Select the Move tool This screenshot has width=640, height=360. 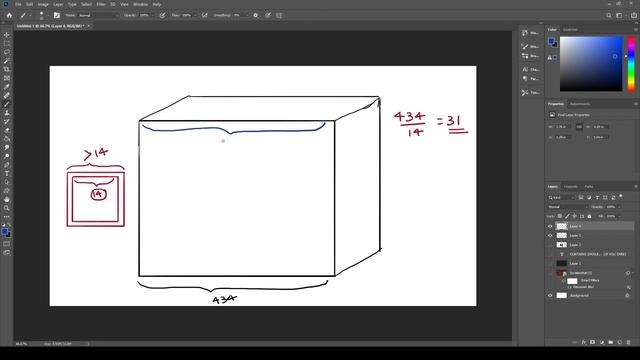[7, 35]
